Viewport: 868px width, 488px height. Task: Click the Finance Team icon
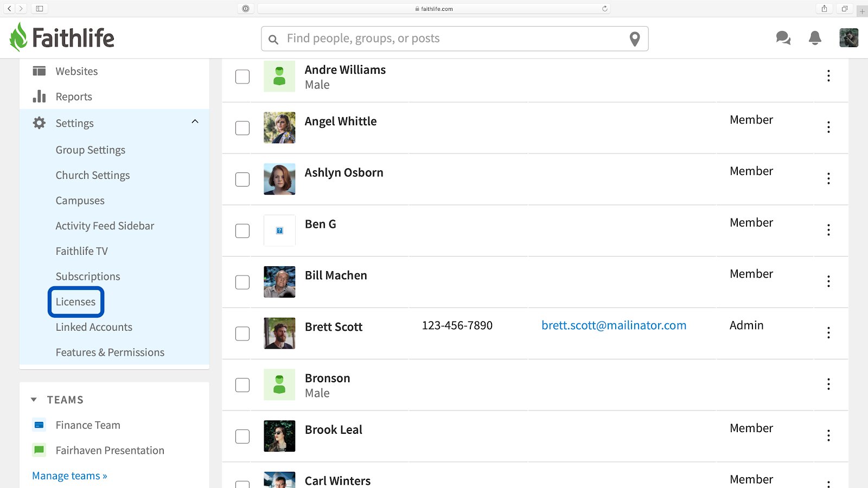(x=39, y=425)
